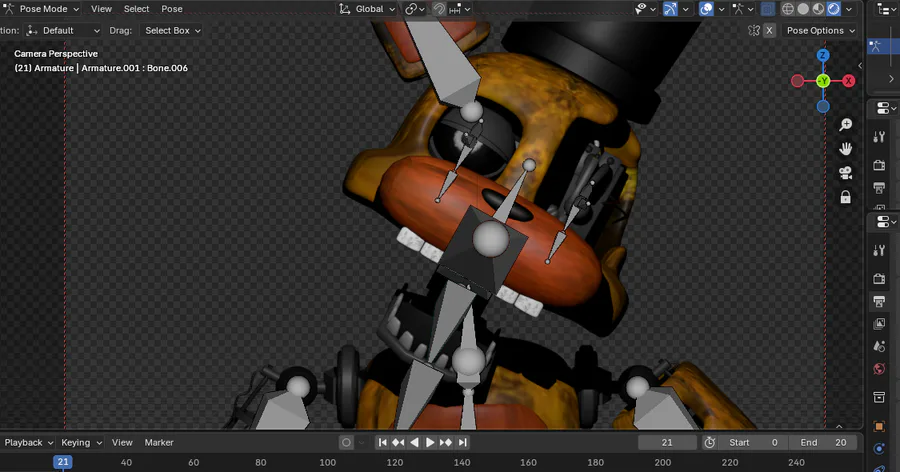Toggle show overlays button
This screenshot has height=472, width=900.
pyautogui.click(x=707, y=9)
